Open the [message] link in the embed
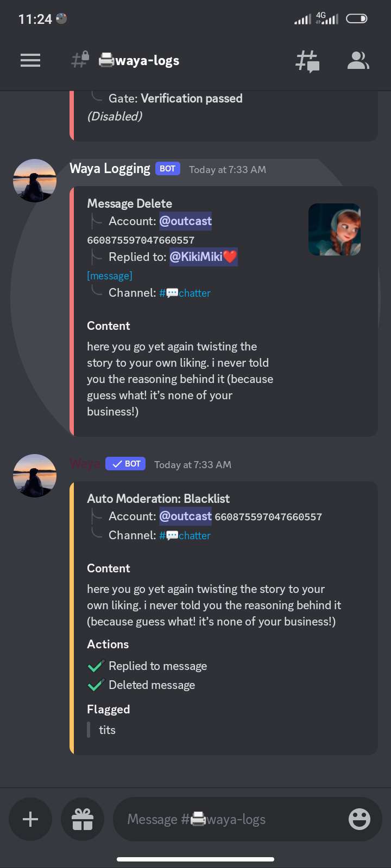The width and height of the screenshot is (391, 868). [109, 276]
